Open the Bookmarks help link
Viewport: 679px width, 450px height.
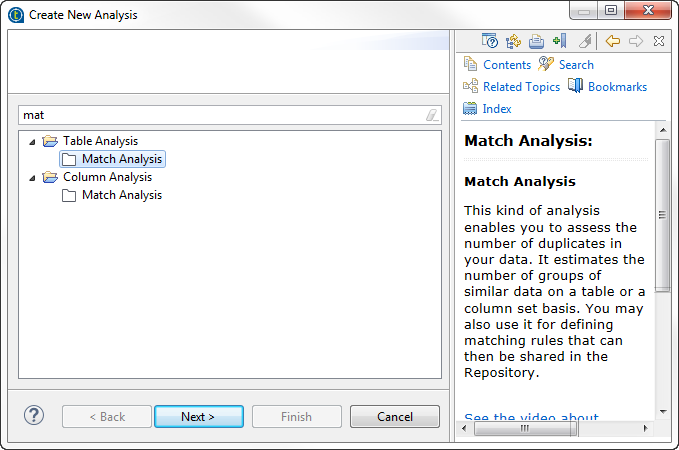(x=616, y=87)
